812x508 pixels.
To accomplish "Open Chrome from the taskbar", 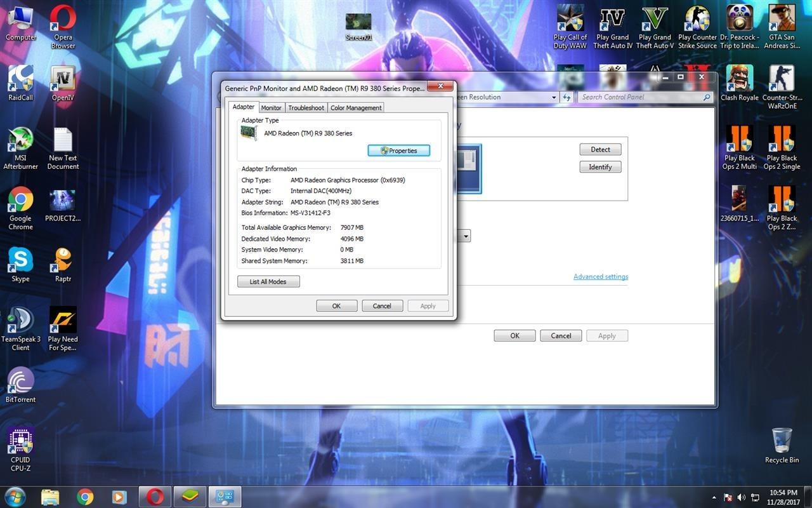I will click(85, 497).
